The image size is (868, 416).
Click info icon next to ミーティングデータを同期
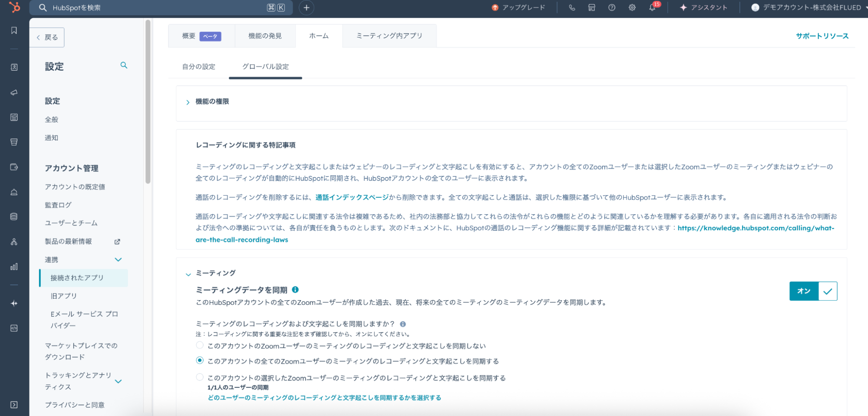[x=295, y=290]
